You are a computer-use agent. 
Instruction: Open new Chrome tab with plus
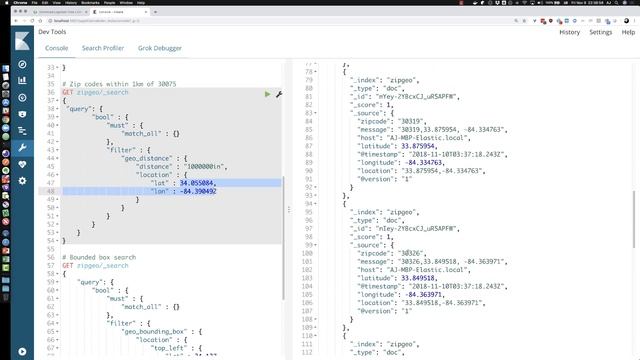point(155,12)
